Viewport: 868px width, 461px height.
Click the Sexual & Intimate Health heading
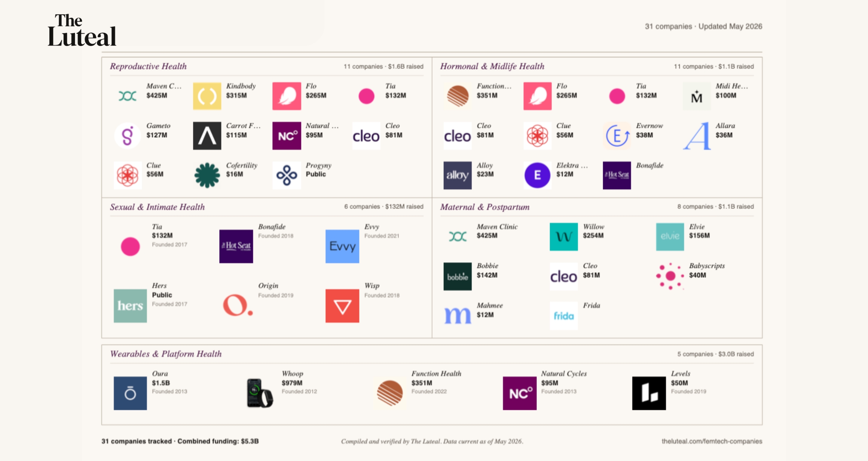coord(157,207)
